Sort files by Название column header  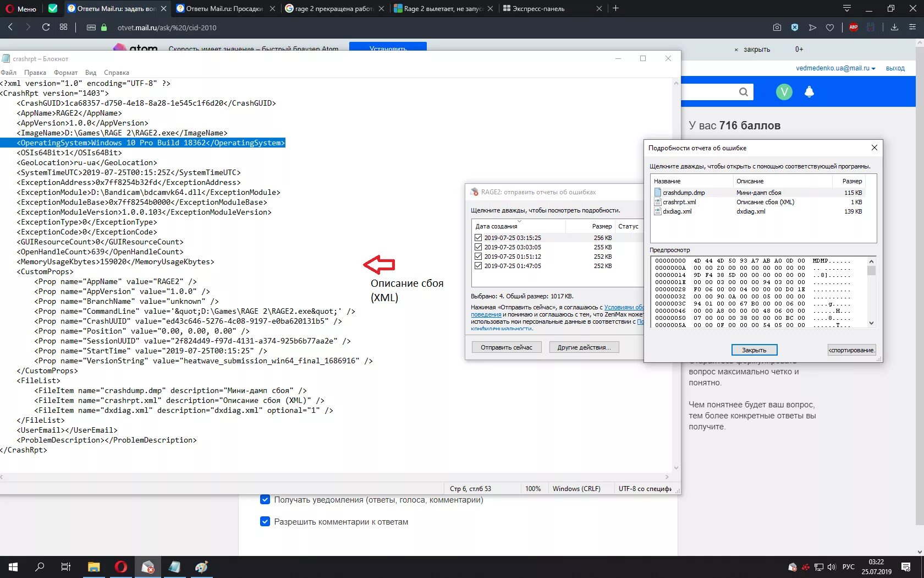692,181
